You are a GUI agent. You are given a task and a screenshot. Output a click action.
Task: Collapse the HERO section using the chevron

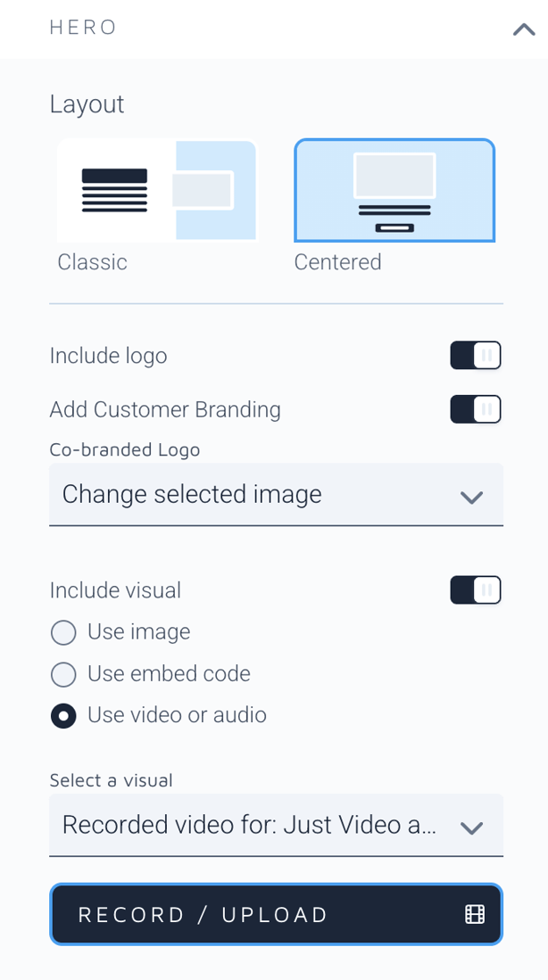pos(522,29)
